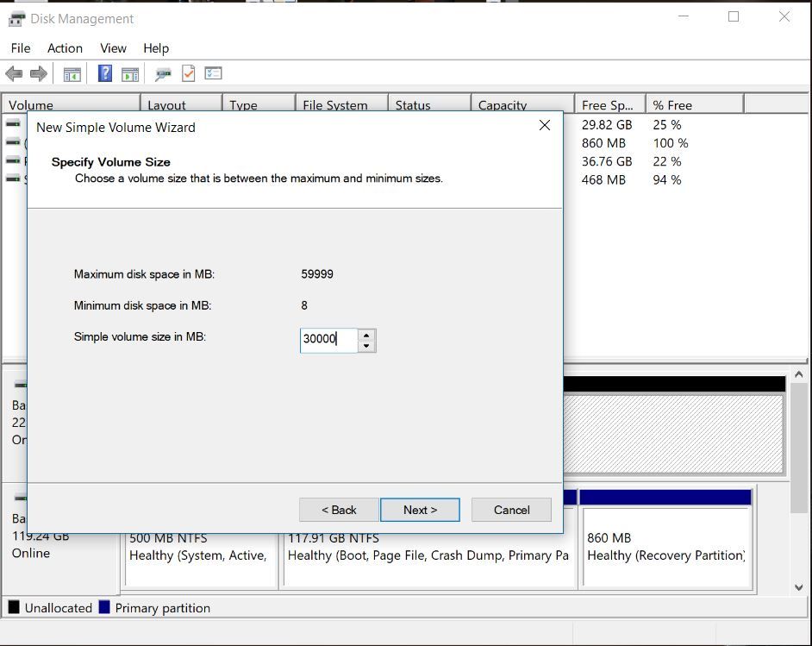
Task: Close the New Simple Volume Wizard dialog
Action: tap(545, 125)
